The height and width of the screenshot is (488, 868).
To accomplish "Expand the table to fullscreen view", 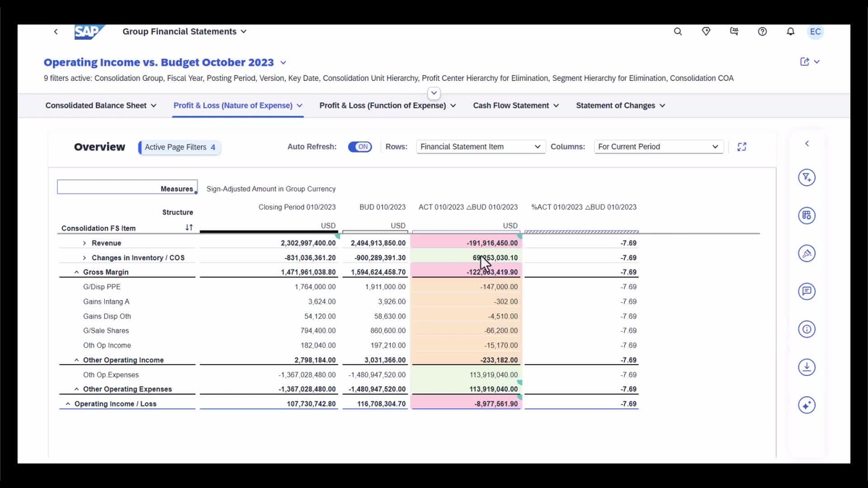I will pyautogui.click(x=741, y=146).
